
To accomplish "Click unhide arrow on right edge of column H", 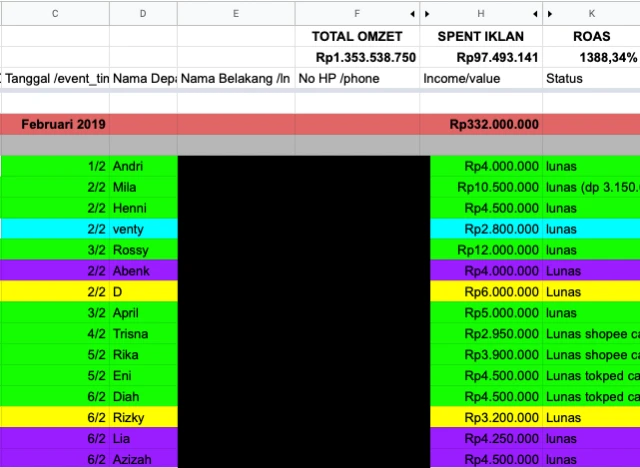I will [x=534, y=13].
